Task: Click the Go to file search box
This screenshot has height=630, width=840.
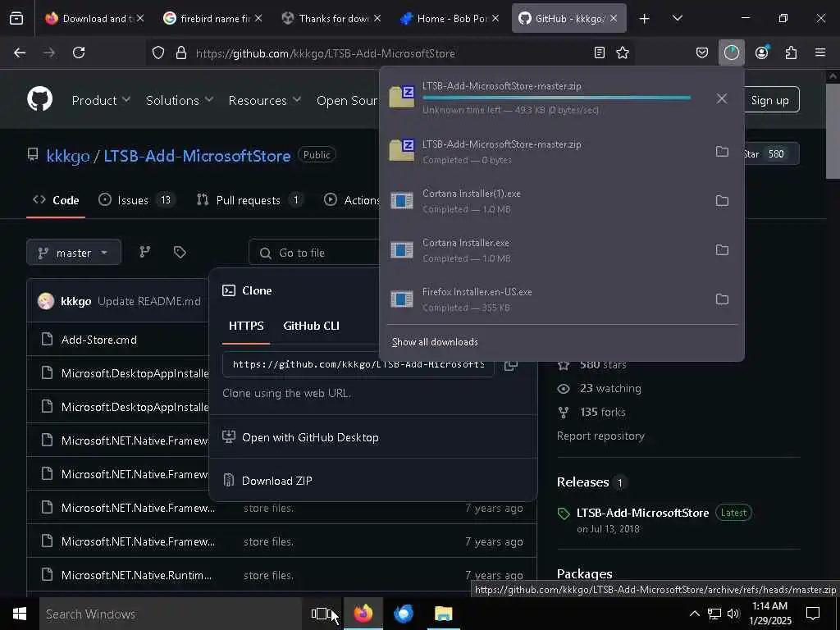Action: tap(316, 253)
